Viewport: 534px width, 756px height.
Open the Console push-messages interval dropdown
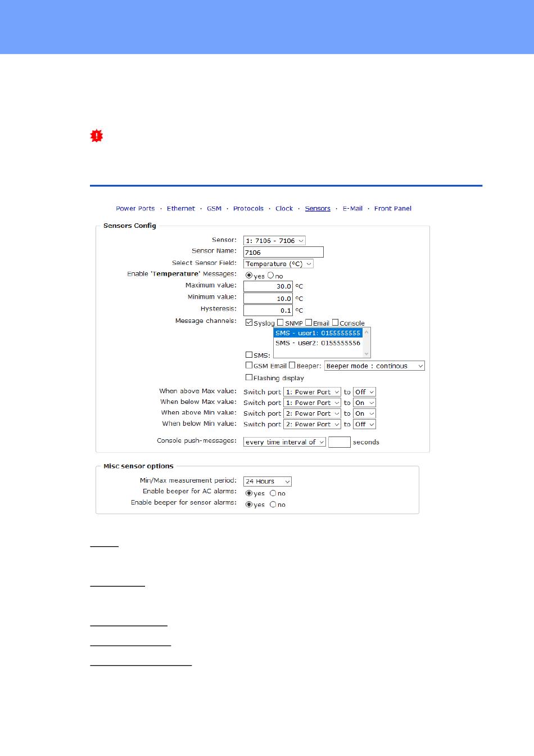284,442
